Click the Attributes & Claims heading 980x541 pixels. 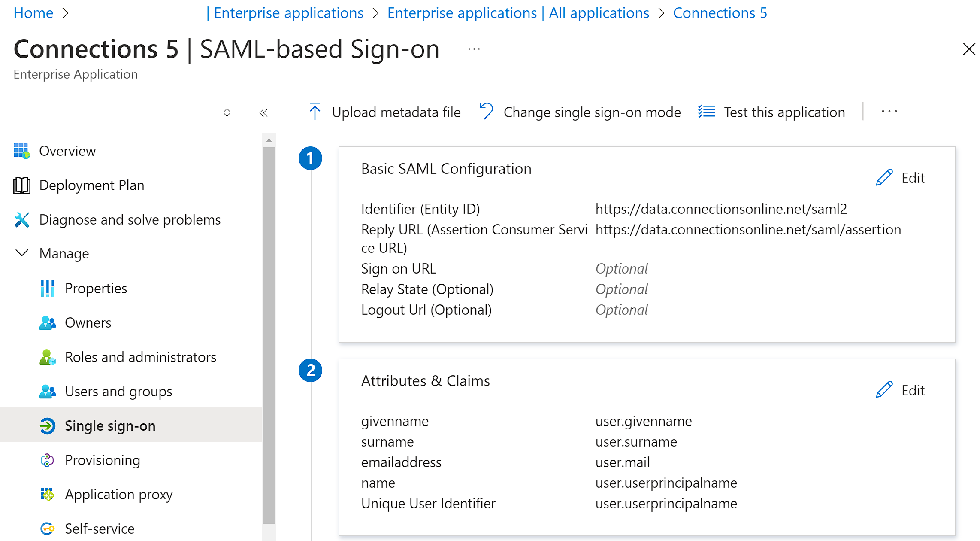[426, 381]
